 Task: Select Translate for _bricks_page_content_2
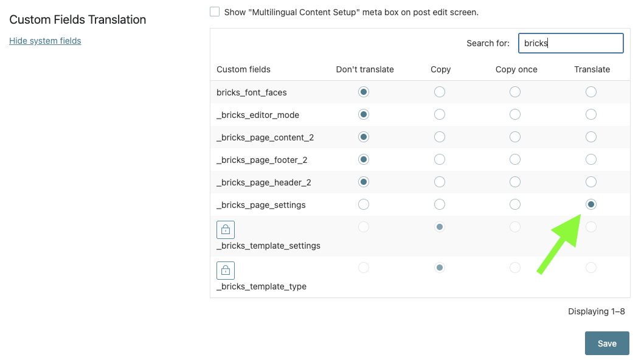pos(591,137)
